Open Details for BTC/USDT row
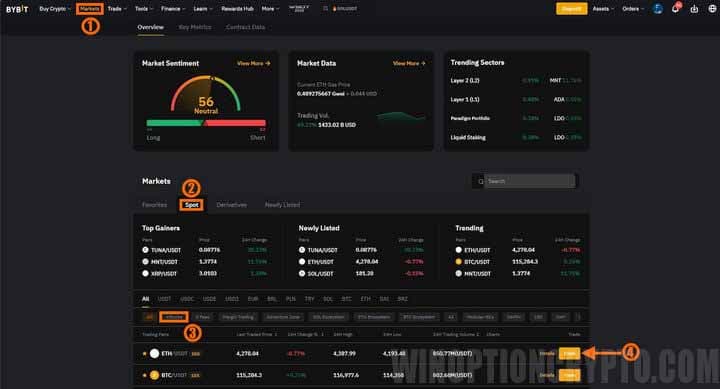The height and width of the screenshot is (389, 720). pyautogui.click(x=546, y=375)
